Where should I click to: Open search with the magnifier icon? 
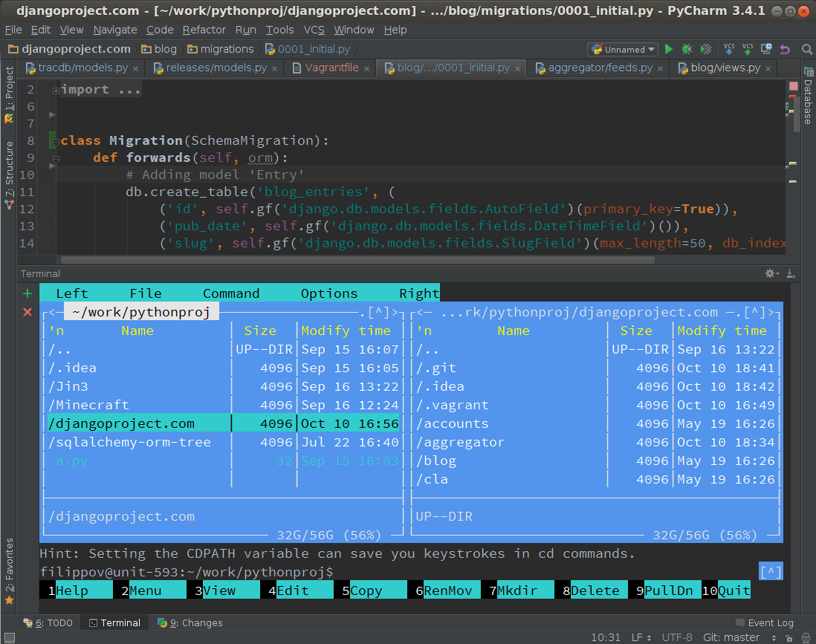pyautogui.click(x=807, y=49)
